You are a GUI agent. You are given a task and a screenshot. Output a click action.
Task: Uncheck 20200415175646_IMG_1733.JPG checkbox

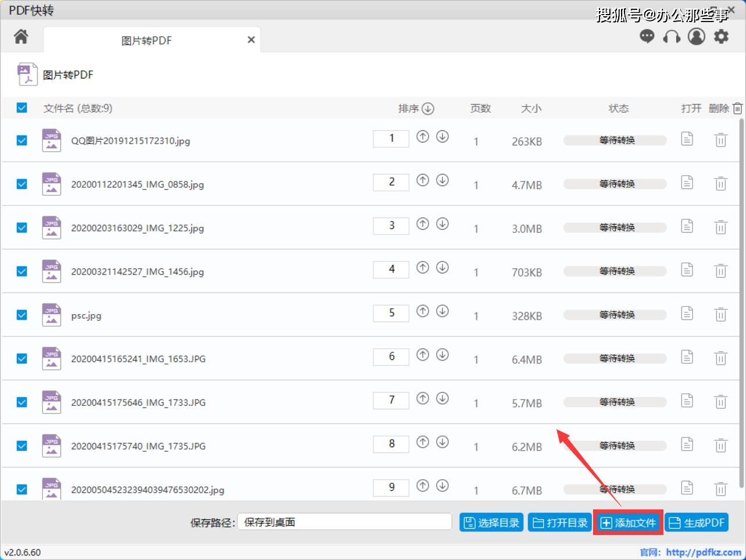point(22,402)
